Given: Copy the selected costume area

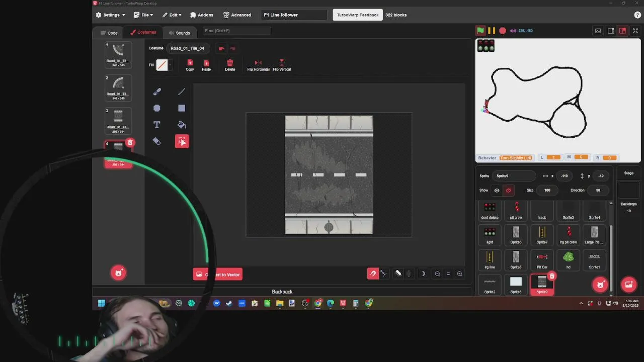Looking at the screenshot, I should tap(190, 65).
